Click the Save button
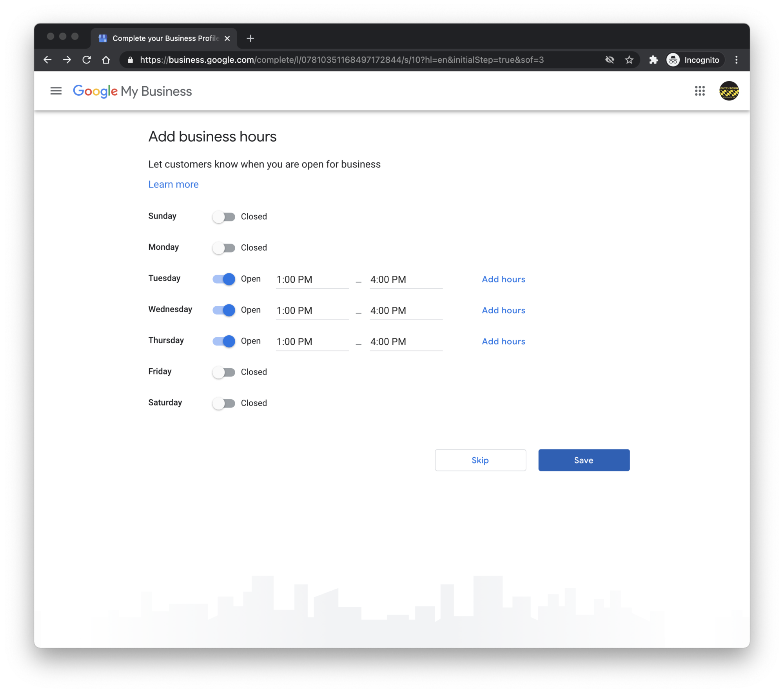Screen dimensions: 784x693 583,460
